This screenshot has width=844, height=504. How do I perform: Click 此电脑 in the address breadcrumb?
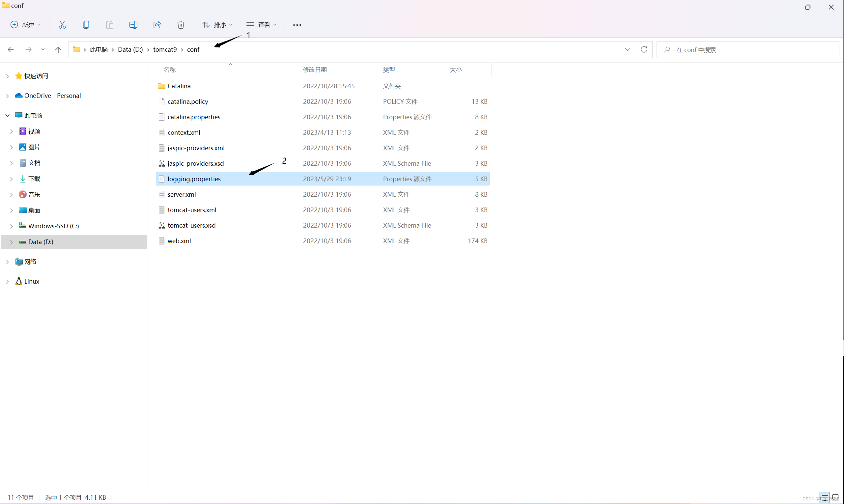[x=98, y=50]
